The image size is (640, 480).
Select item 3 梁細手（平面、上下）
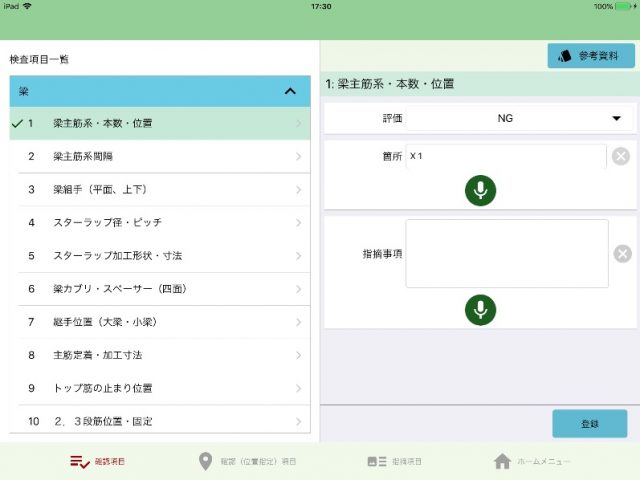160,189
